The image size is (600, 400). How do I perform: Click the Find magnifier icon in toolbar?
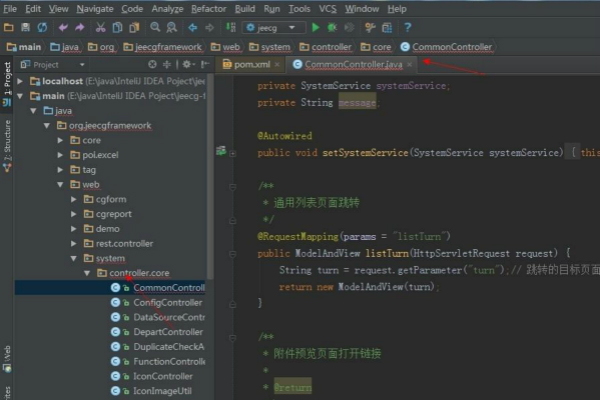(x=153, y=28)
